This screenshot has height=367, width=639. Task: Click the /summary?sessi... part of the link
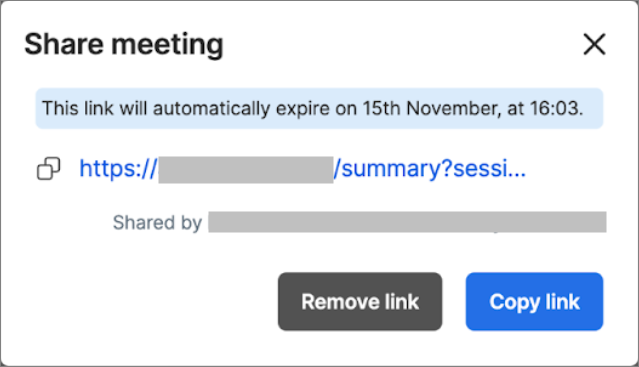pos(430,169)
